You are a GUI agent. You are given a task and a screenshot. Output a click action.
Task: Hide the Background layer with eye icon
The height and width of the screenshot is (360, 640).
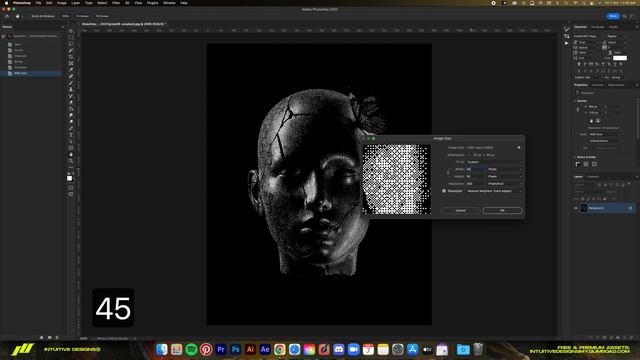[576, 208]
